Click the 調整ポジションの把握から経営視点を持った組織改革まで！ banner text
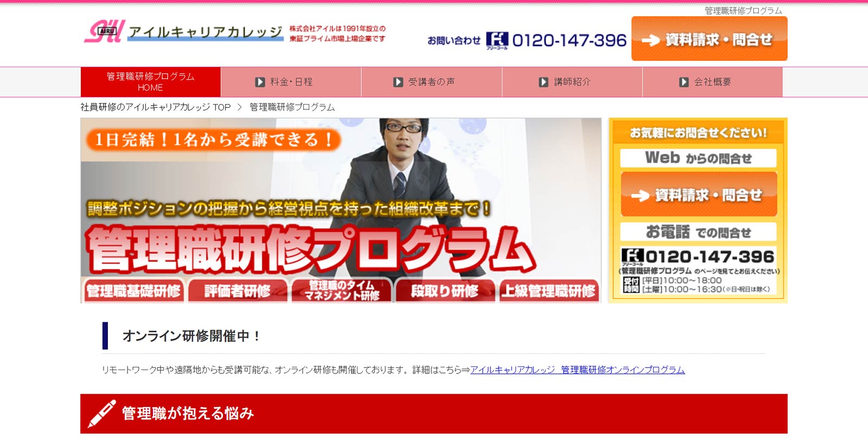The height and width of the screenshot is (439, 868). coord(289,209)
